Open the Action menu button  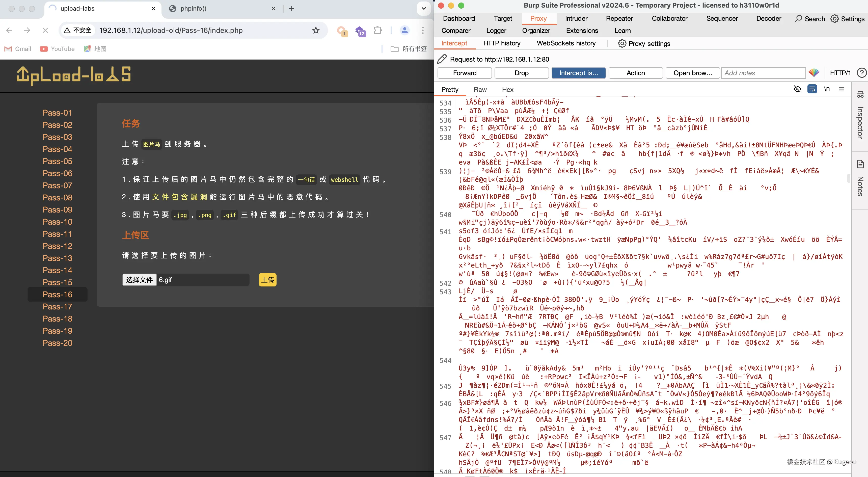coord(636,73)
